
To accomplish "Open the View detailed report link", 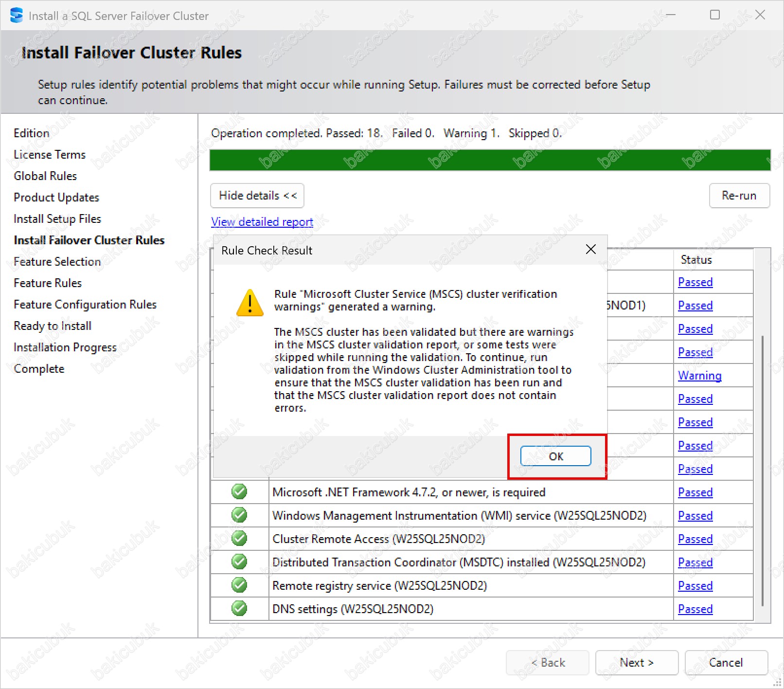I will tap(262, 222).
